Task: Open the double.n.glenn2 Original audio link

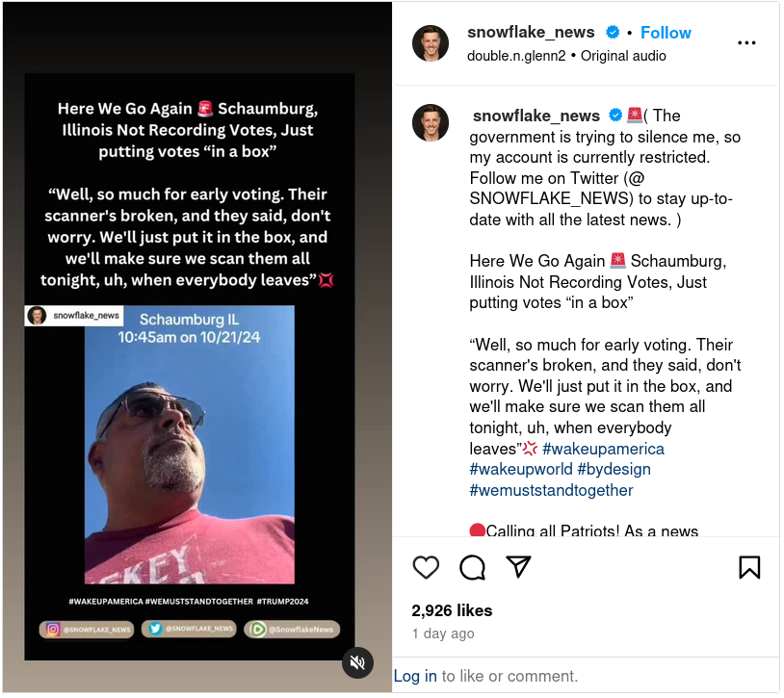Action: tap(567, 56)
